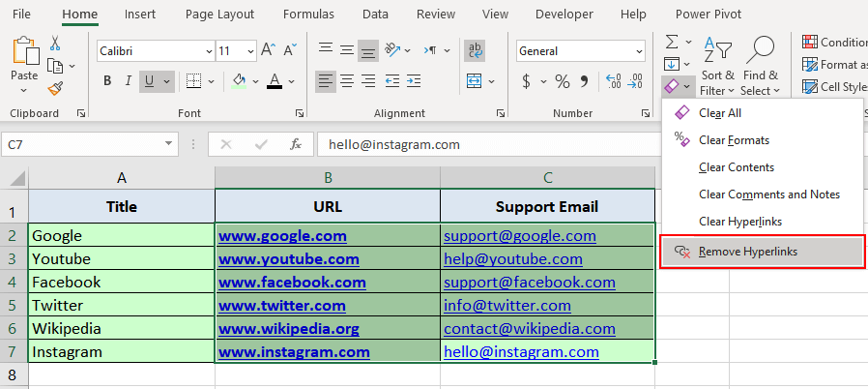868x389 pixels.
Task: Click Decrease Decimal icon
Action: pos(635,81)
